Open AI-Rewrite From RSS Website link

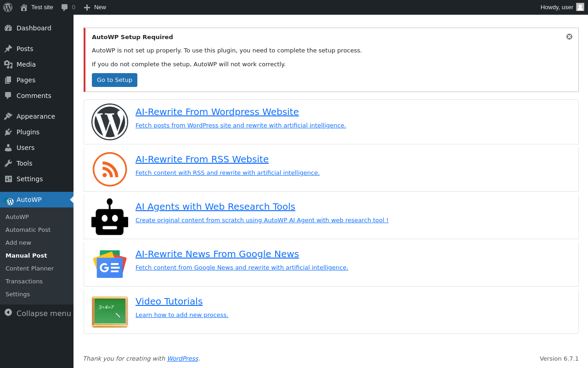point(202,159)
